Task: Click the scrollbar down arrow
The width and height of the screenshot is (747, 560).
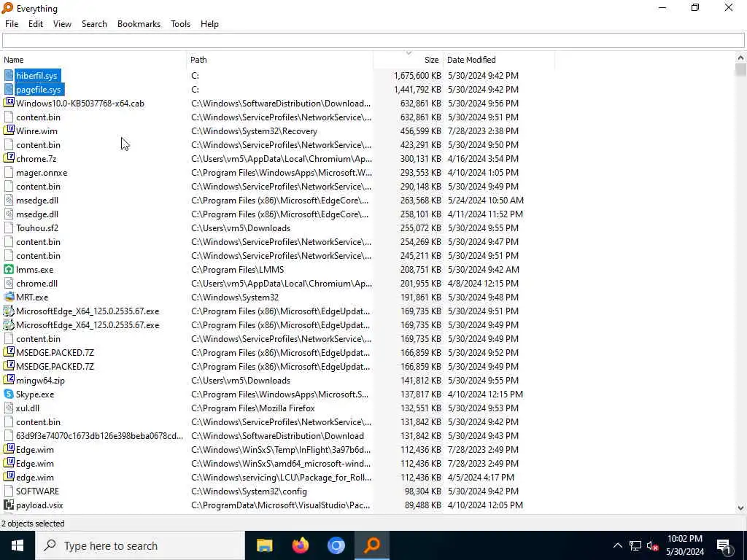Action: 740,508
